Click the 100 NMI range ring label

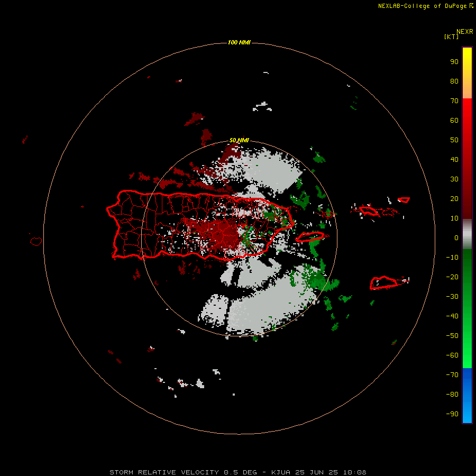pyautogui.click(x=239, y=42)
